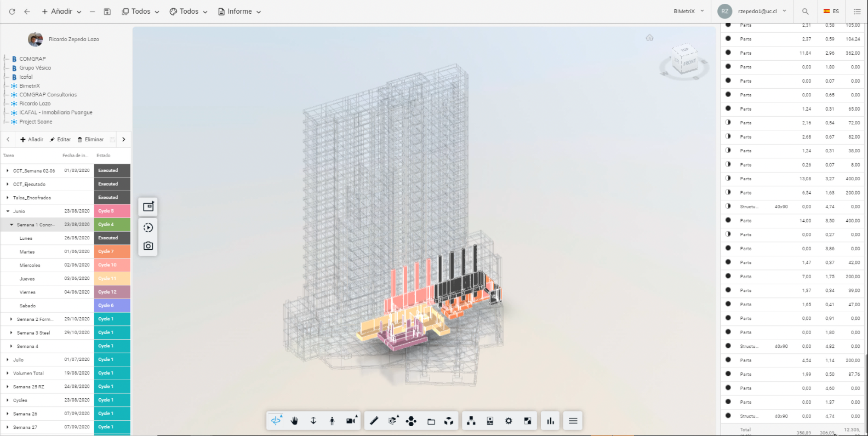
Task: Open the hamburger menu in the viewer toolbar
Action: click(x=573, y=421)
